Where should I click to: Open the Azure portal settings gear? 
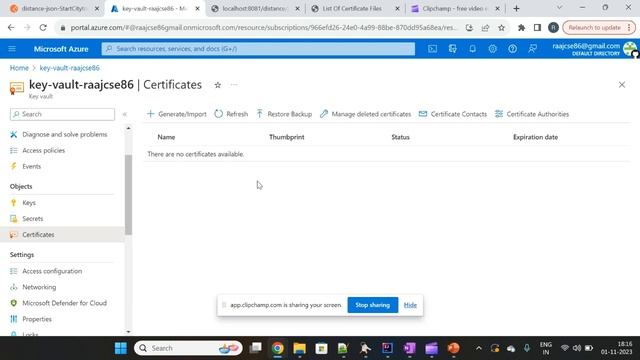coord(493,49)
